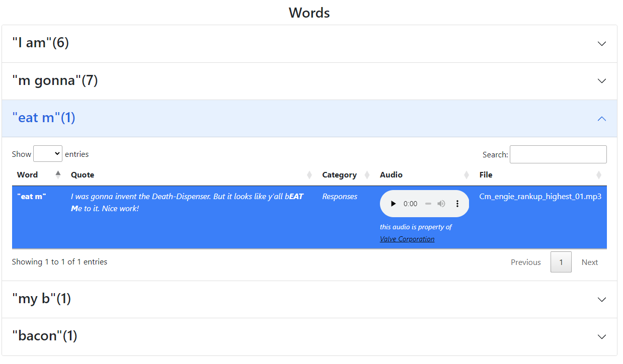The height and width of the screenshot is (364, 623).
Task: Click the audio progress slider
Action: [428, 204]
